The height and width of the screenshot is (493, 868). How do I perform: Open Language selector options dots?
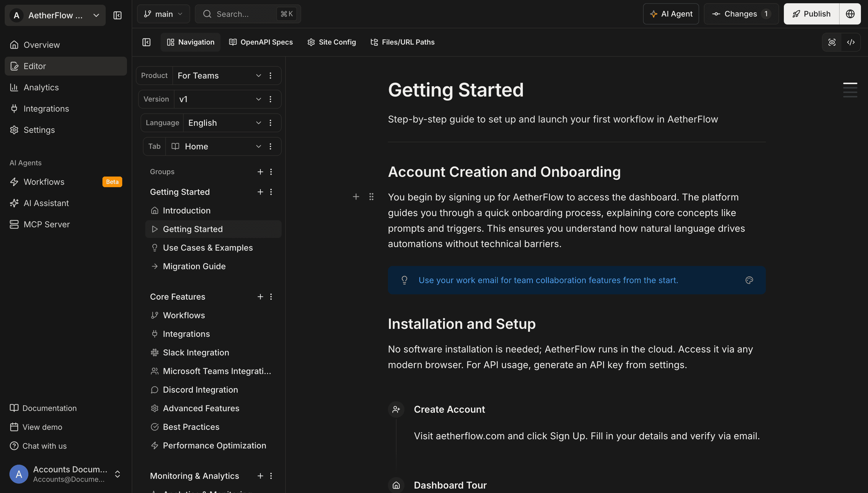click(x=270, y=123)
